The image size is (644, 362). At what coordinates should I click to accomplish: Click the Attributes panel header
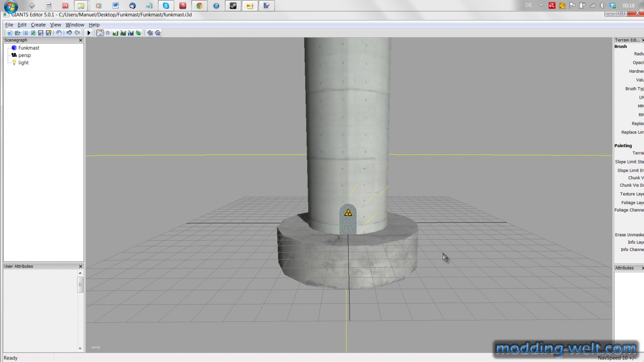629,268
